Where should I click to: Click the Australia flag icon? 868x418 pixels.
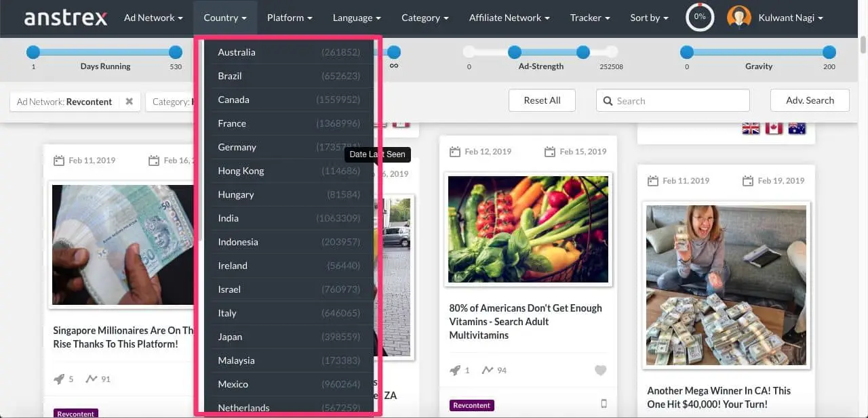pos(797,128)
